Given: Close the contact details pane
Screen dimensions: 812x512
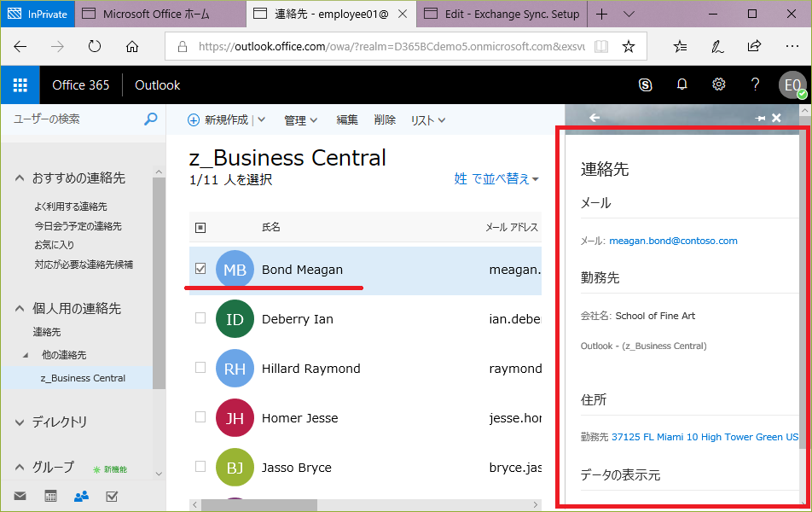Looking at the screenshot, I should 776,118.
